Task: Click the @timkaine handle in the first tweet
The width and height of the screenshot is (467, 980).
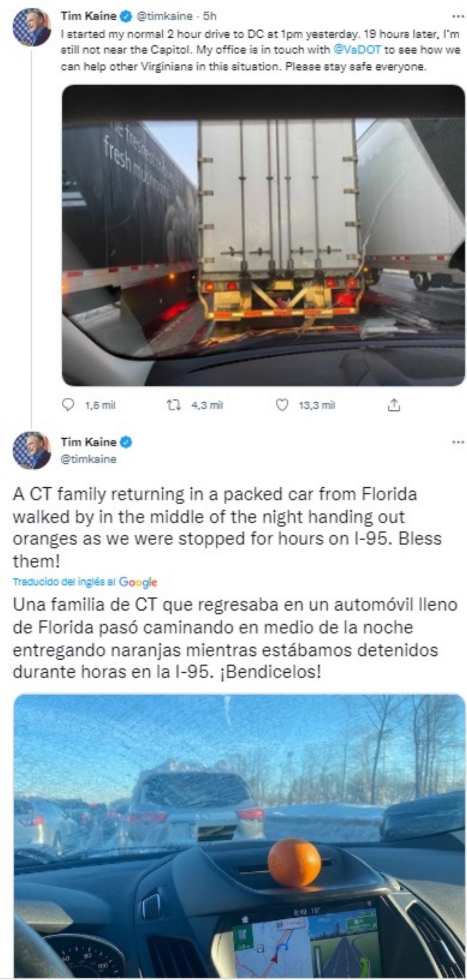Action: (x=164, y=16)
